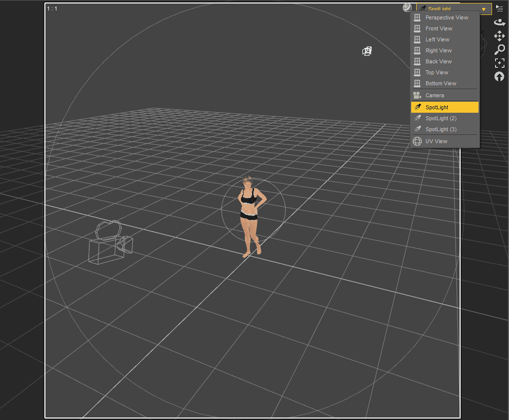Select the Pan view control icon

click(x=500, y=36)
